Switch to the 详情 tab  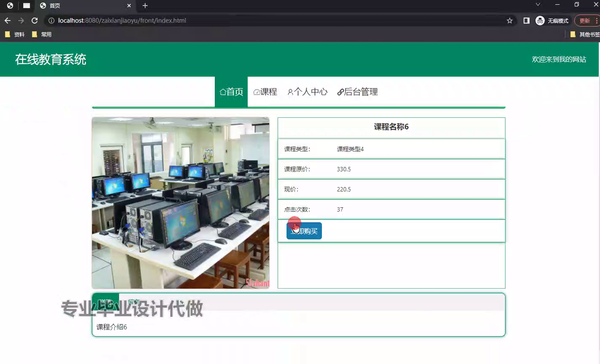pyautogui.click(x=105, y=302)
